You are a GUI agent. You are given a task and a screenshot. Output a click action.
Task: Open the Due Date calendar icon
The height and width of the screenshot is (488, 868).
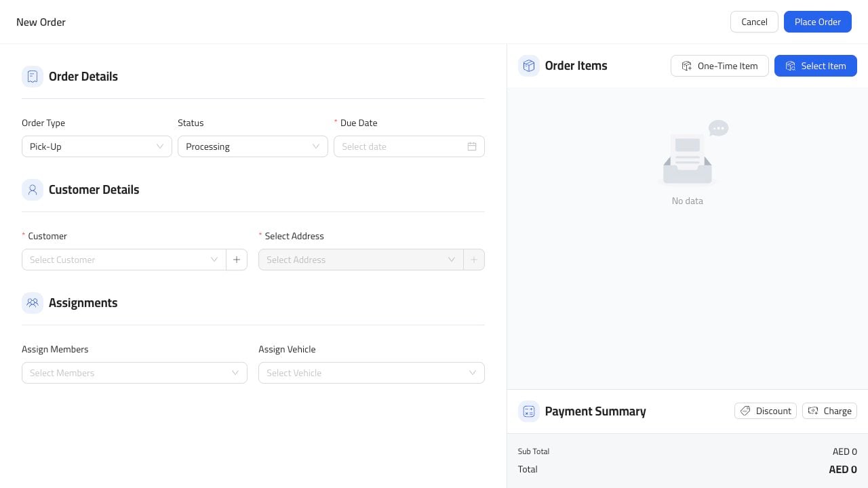(472, 146)
